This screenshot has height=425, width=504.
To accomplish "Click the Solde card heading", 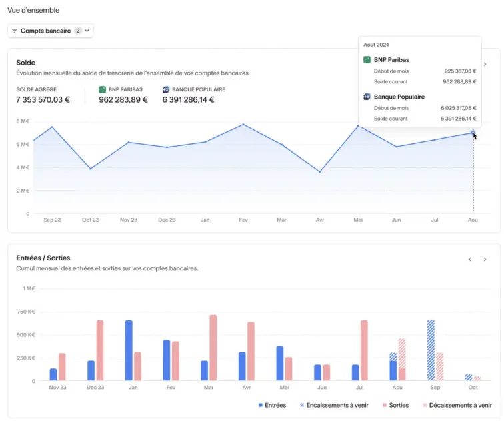I will (26, 63).
